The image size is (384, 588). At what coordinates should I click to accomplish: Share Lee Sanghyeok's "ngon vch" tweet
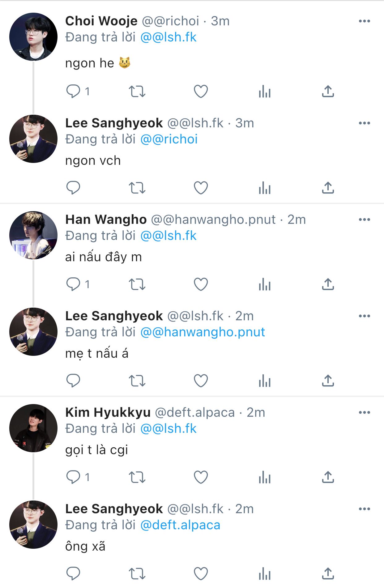pyautogui.click(x=328, y=188)
